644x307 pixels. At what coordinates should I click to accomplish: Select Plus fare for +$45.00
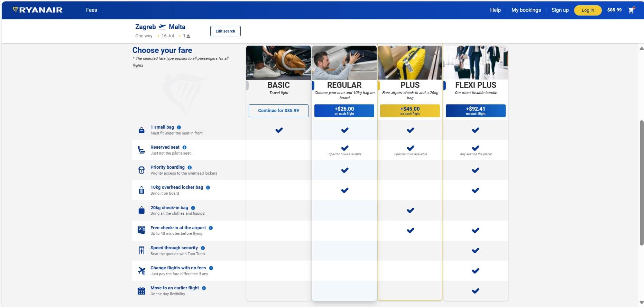(x=410, y=111)
